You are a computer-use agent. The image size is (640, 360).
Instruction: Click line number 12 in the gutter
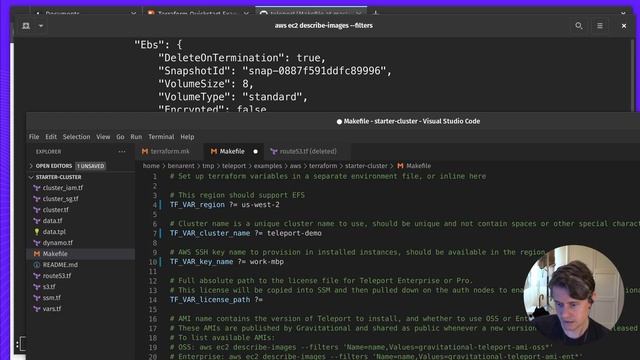(x=153, y=281)
